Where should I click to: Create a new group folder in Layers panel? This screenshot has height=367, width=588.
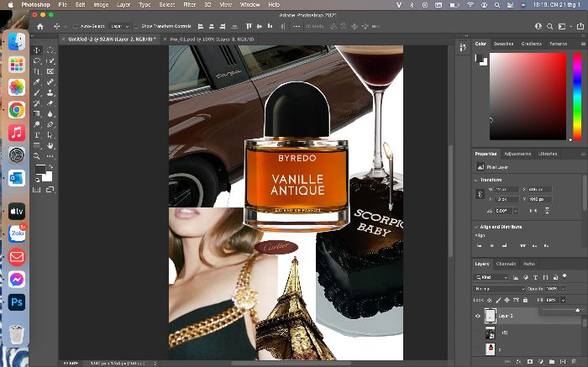(552, 362)
